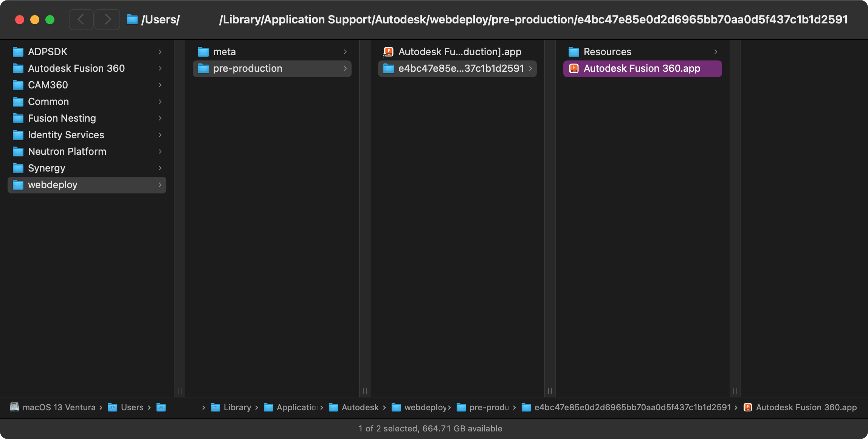Click the Autodesk Fusion 360.app orange icon
This screenshot has width=868, height=439.
(x=574, y=68)
